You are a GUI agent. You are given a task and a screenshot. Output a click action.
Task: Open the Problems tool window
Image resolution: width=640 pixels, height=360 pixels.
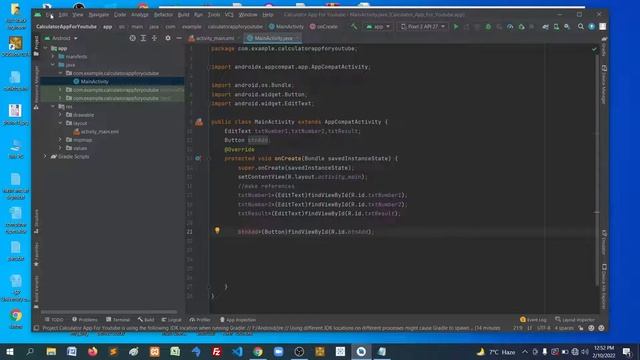pos(85,320)
